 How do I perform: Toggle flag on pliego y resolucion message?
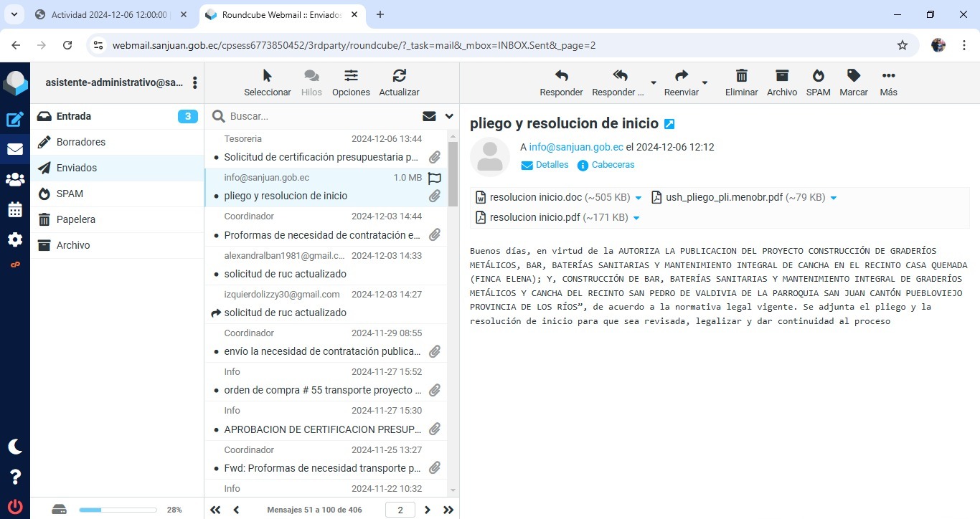434,178
